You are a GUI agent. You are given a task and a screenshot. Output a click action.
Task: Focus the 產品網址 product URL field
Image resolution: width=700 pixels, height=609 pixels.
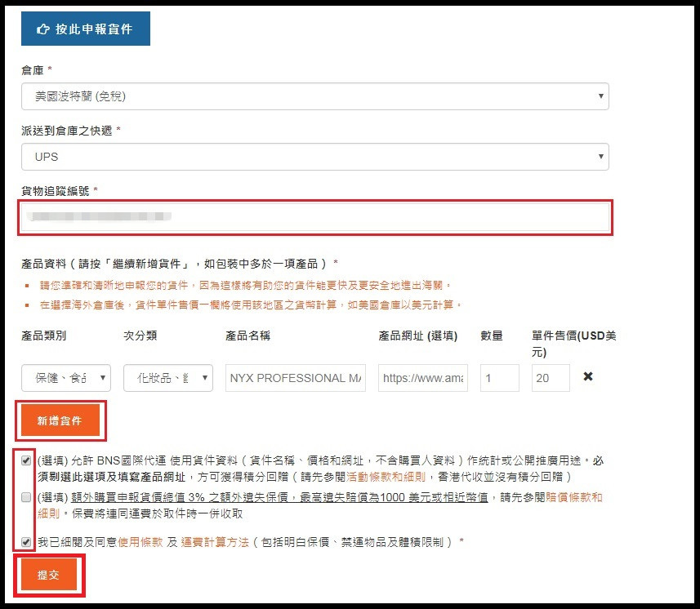(423, 378)
